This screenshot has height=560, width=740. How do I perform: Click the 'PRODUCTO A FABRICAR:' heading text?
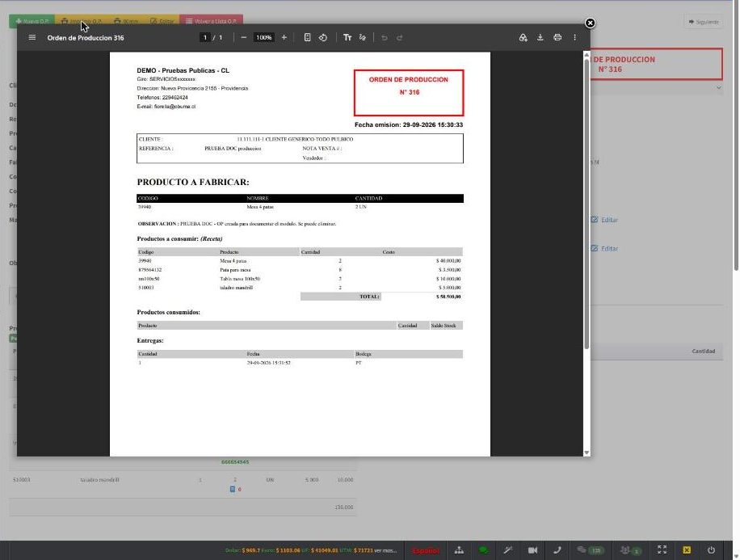(193, 183)
